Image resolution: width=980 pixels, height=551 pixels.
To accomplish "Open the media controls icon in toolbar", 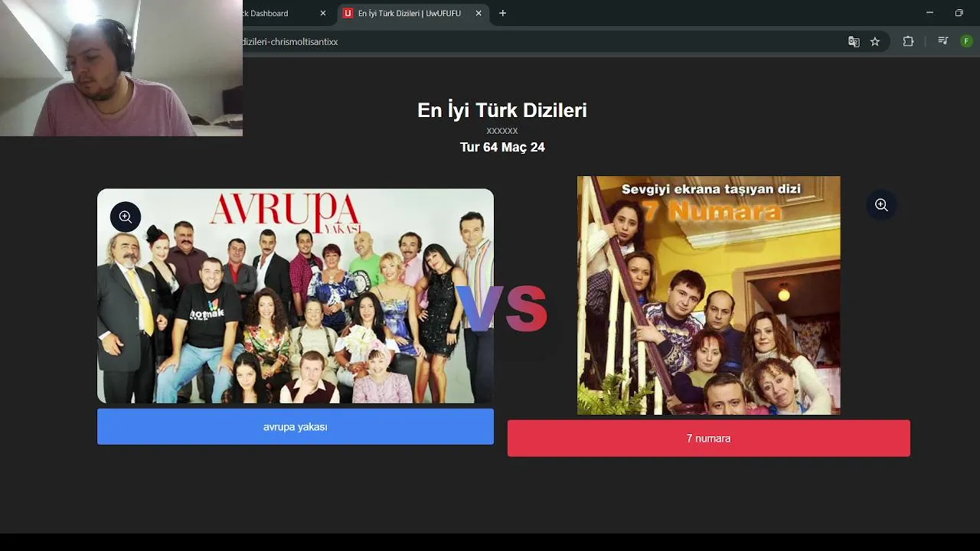I will click(943, 41).
